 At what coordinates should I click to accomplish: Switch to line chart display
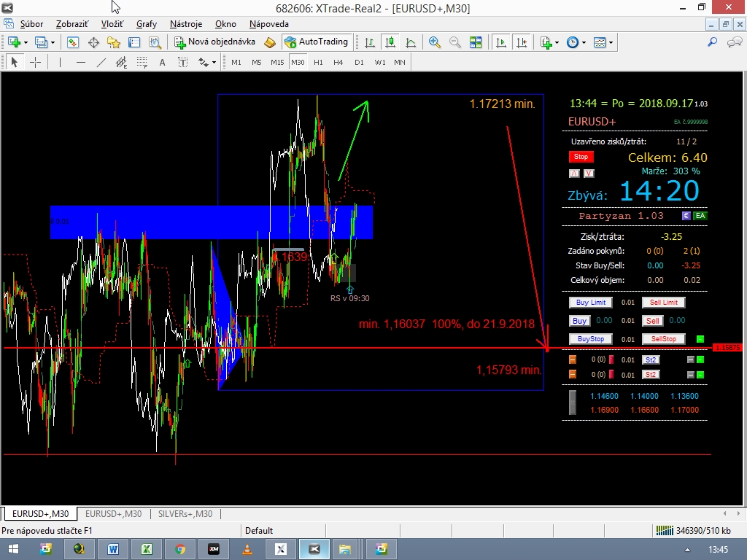tap(411, 42)
